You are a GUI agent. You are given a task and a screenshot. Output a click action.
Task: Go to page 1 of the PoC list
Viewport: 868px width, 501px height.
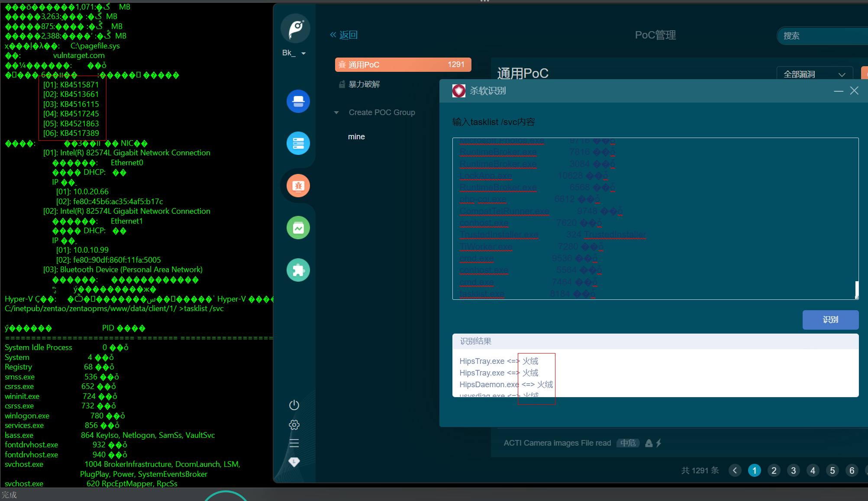pos(755,470)
